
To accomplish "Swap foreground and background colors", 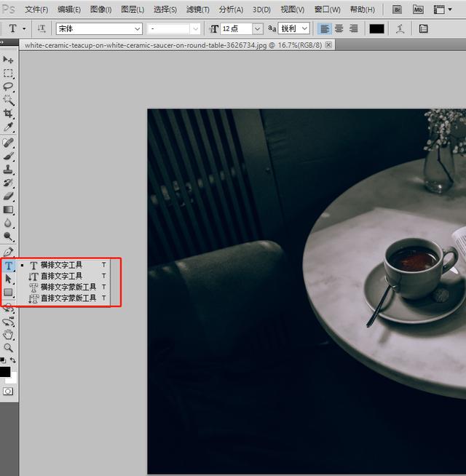I will tap(13, 360).
